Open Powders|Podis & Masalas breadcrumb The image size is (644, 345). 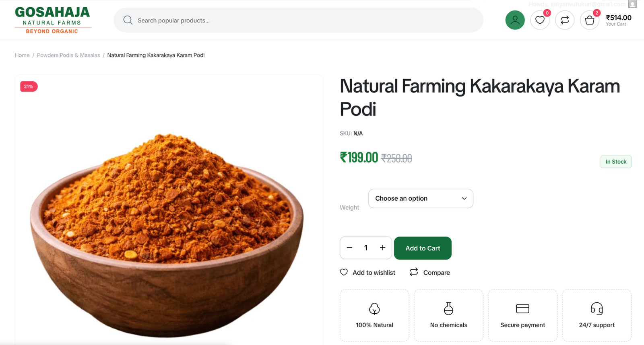coord(68,55)
